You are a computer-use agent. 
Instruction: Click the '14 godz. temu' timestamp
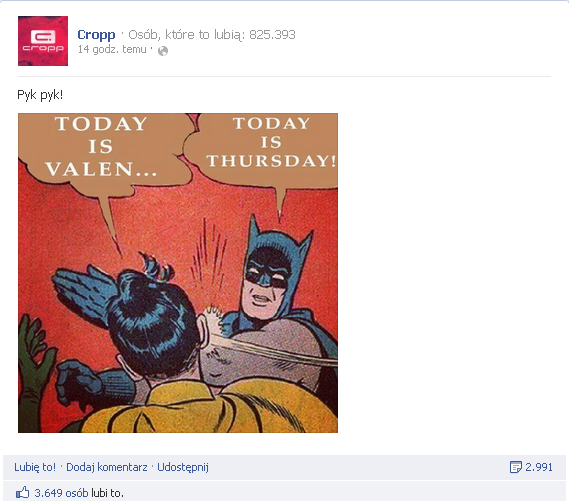click(x=112, y=49)
